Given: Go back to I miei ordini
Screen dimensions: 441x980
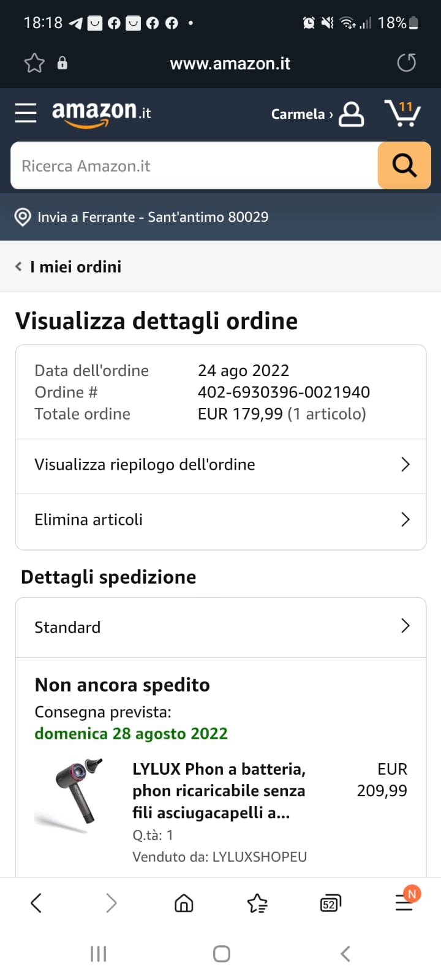Looking at the screenshot, I should click(69, 267).
